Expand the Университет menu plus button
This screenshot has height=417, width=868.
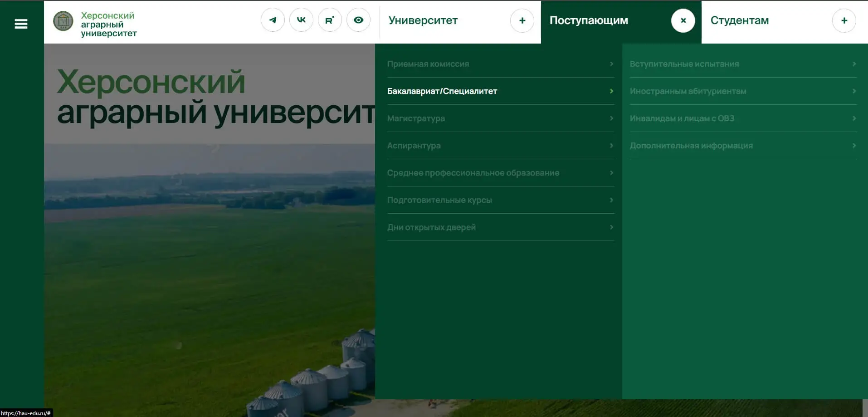coord(522,20)
